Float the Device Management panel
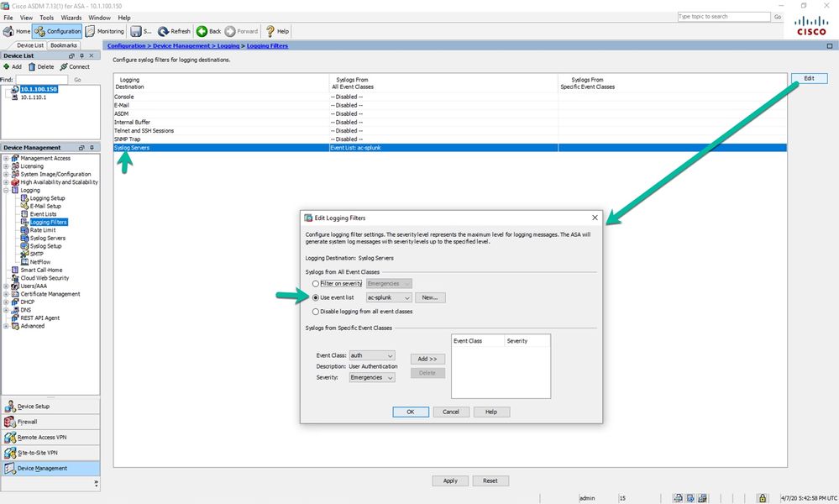Screen dimensions: 839x504 click(81, 148)
